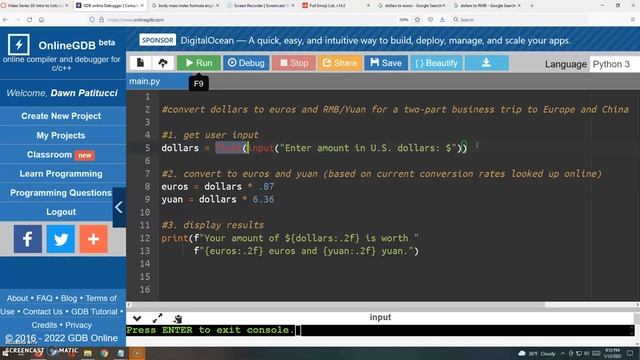
Task: Open browser hamburger menu
Action: click(633, 20)
